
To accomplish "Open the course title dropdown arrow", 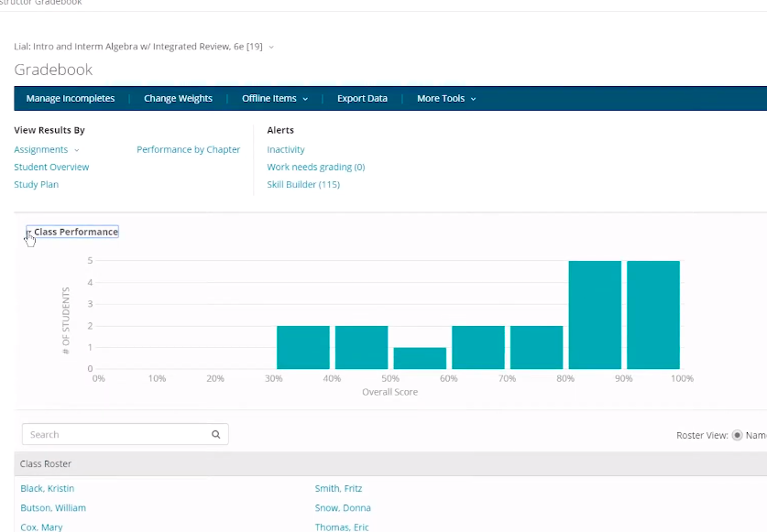I will 271,47.
